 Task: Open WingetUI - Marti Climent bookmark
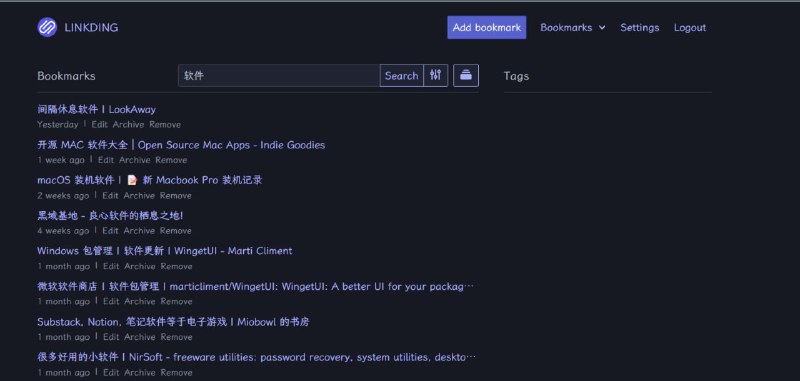(165, 251)
